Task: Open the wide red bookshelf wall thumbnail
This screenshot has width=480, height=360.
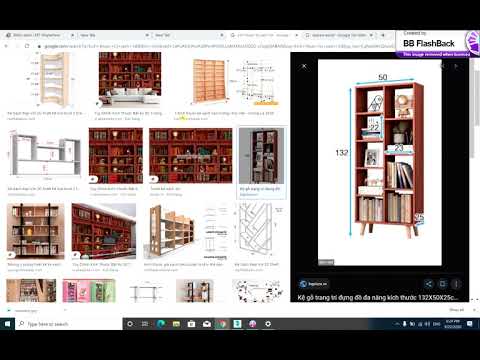Action: click(191, 155)
